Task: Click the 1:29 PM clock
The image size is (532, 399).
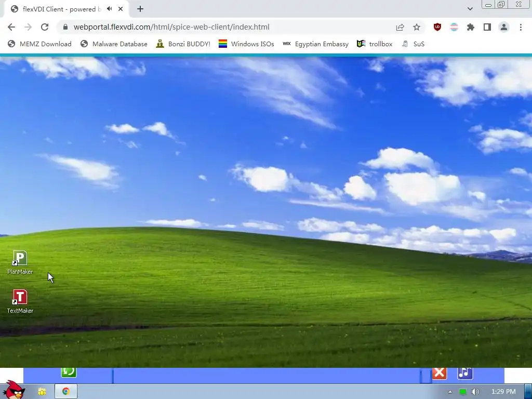Action: pyautogui.click(x=503, y=392)
